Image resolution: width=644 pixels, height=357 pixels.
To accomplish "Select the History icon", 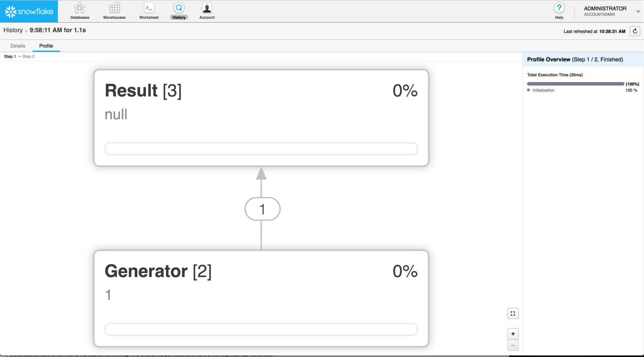I will point(179,11).
